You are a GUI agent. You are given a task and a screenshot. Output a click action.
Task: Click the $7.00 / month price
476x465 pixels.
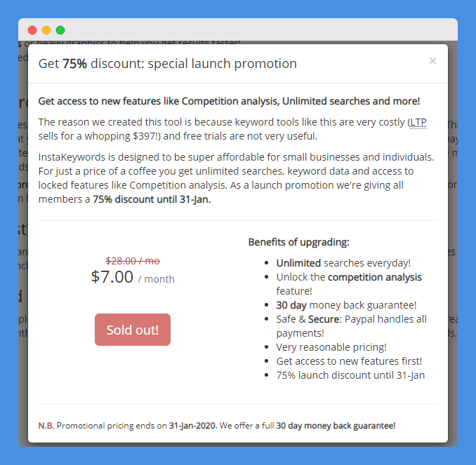pos(133,277)
